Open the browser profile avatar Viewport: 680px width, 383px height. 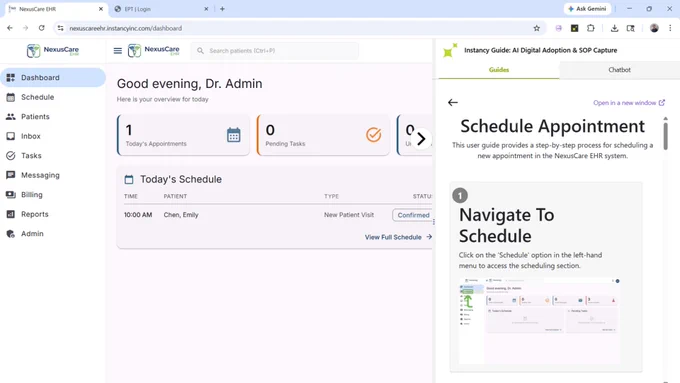[x=654, y=28]
